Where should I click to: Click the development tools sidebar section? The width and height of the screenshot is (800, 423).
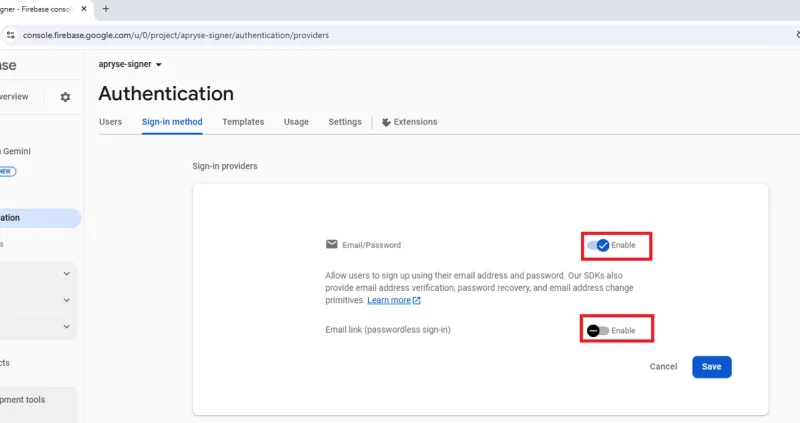point(23,400)
